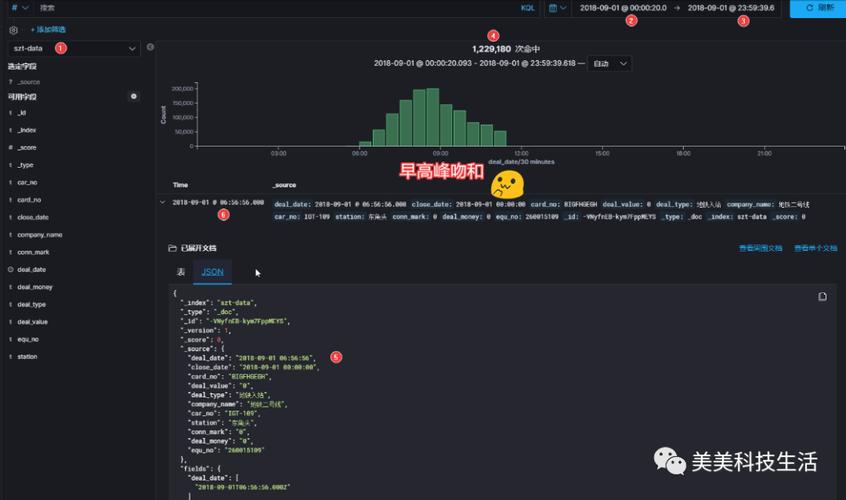Click the blue refresh button
This screenshot has height=500, width=846.
(818, 8)
